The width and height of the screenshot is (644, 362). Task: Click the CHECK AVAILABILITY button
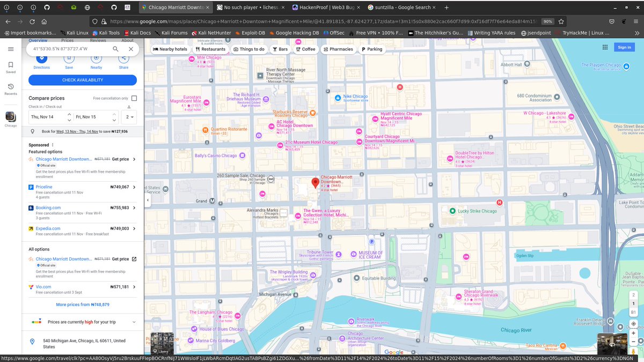83,80
